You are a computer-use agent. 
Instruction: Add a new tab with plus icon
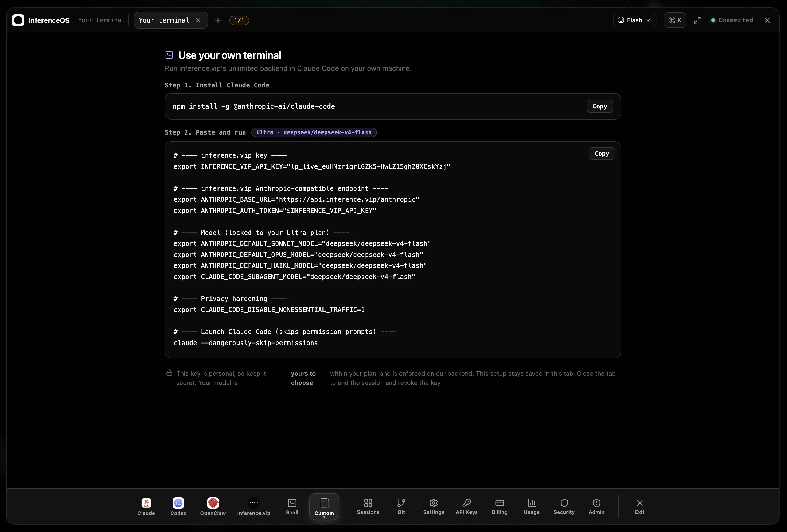coord(218,20)
